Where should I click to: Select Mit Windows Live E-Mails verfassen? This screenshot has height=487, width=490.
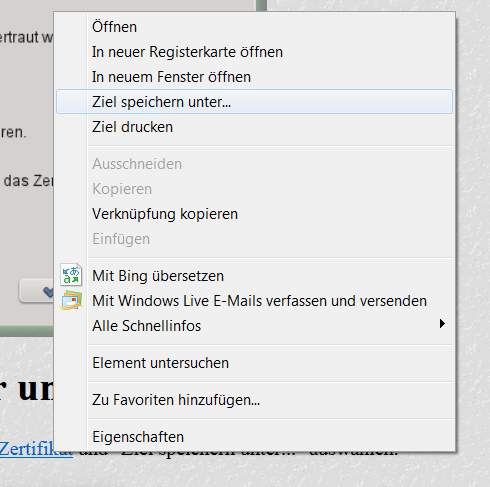click(255, 301)
